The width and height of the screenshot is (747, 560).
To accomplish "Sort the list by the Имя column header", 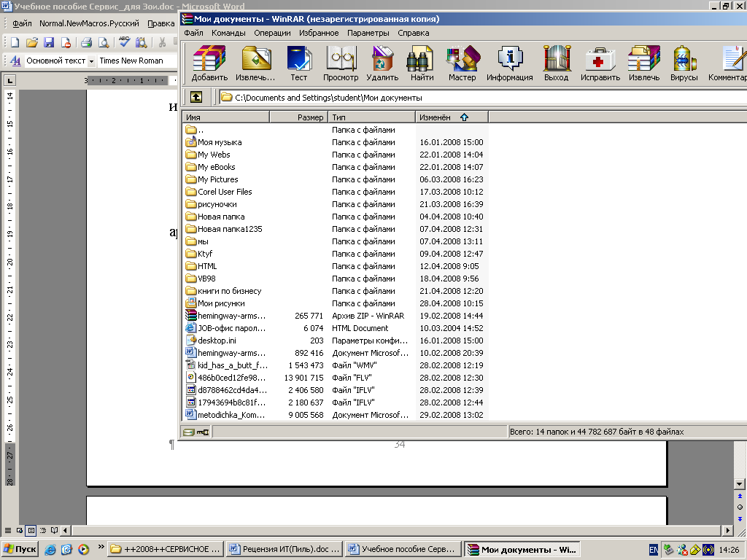I will click(226, 117).
